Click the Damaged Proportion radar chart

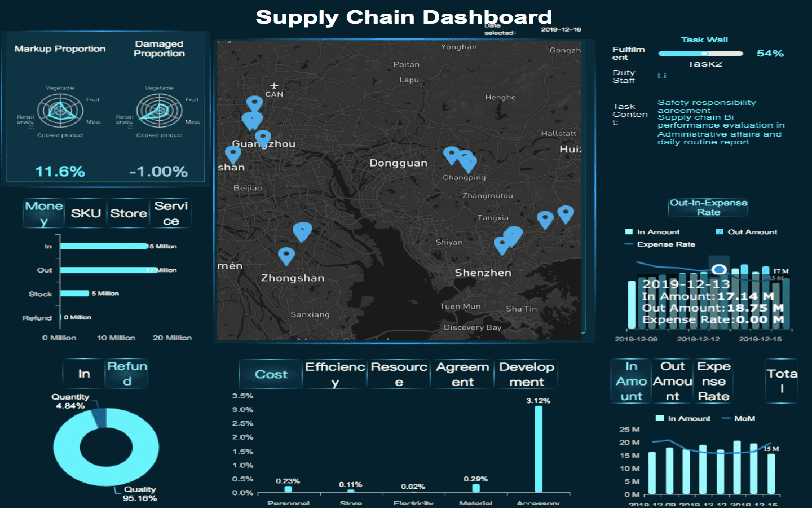pyautogui.click(x=160, y=111)
